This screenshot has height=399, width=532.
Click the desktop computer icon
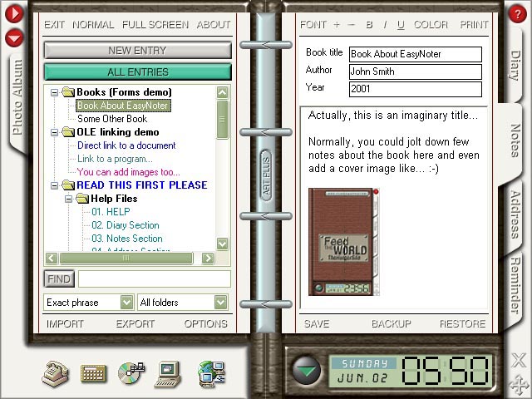(x=169, y=373)
